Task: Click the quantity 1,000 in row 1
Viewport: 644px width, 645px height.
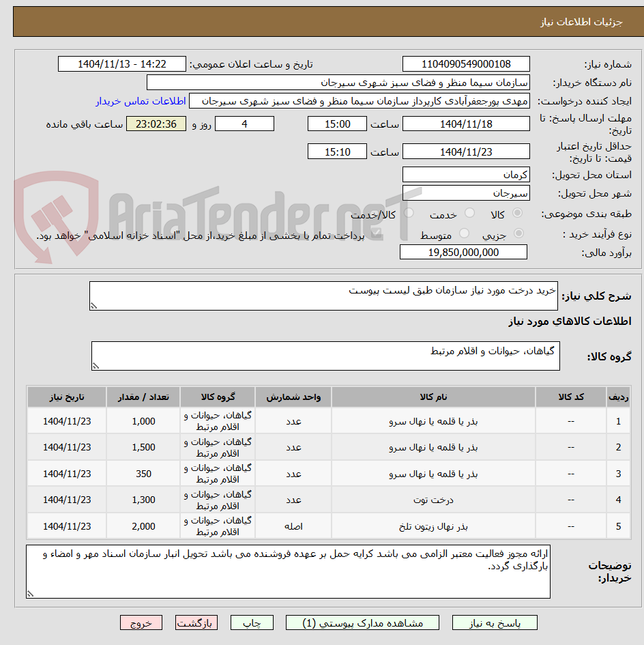Action: tap(143, 421)
